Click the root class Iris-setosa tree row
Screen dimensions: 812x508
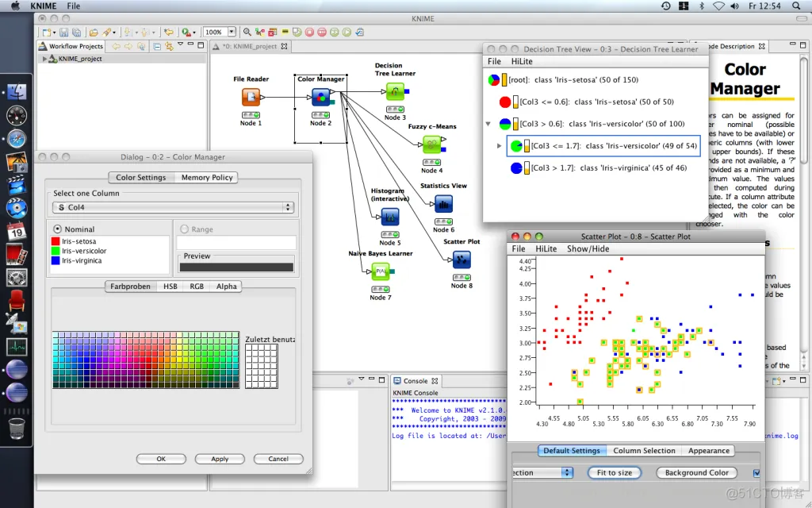(564, 80)
